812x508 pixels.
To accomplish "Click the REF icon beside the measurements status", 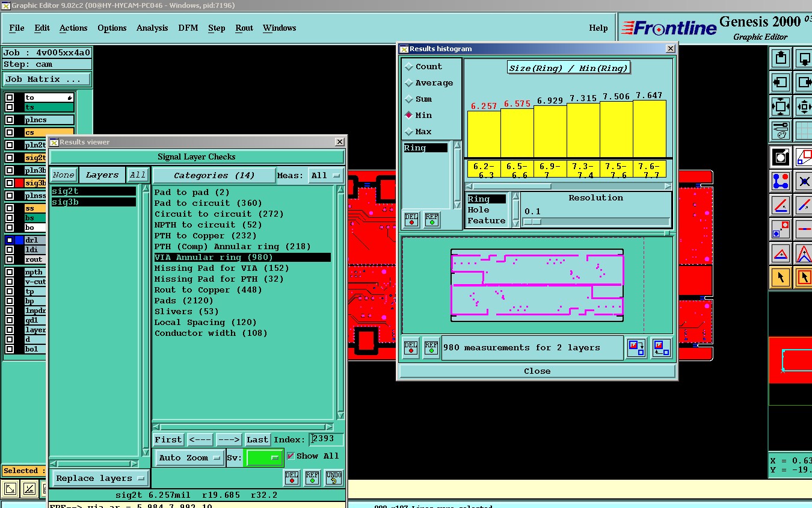I will tap(431, 348).
